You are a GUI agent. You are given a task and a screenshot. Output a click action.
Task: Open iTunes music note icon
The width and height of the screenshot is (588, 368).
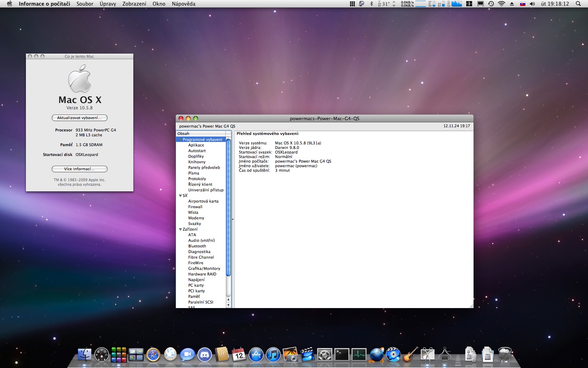pyautogui.click(x=273, y=355)
